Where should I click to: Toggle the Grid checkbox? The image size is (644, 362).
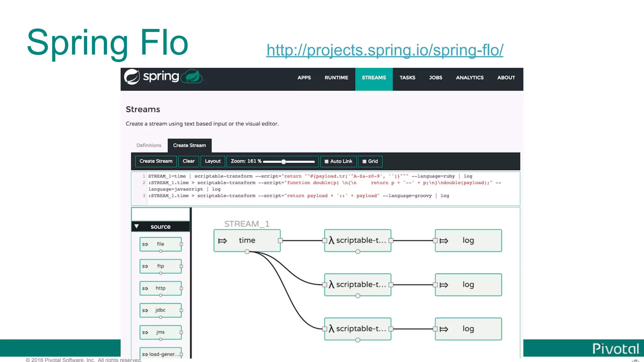click(364, 162)
